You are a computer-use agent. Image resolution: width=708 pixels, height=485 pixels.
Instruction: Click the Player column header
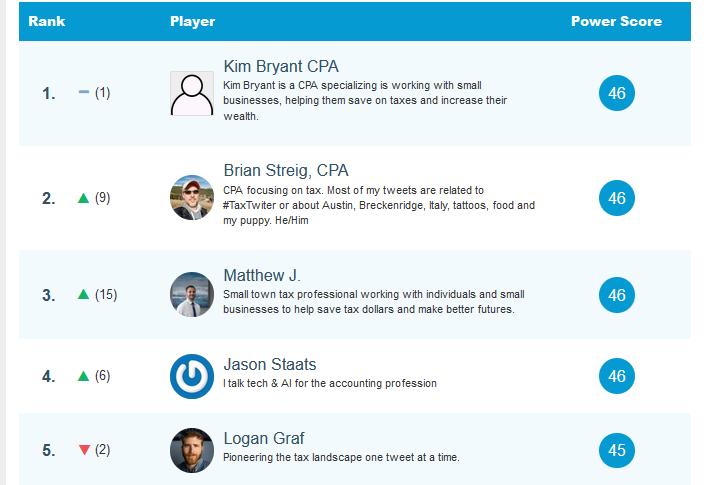click(x=192, y=21)
